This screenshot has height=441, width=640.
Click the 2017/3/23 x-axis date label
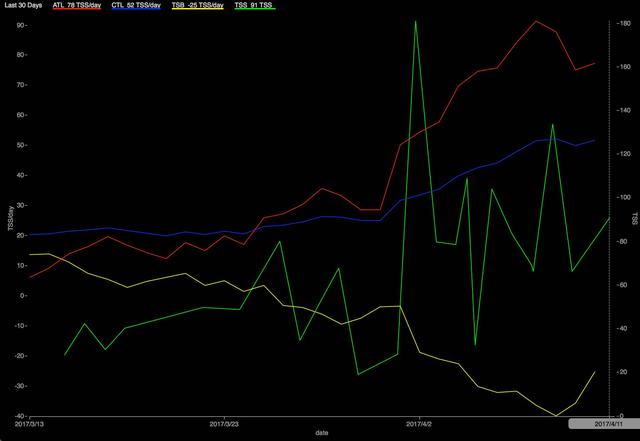tap(225, 425)
